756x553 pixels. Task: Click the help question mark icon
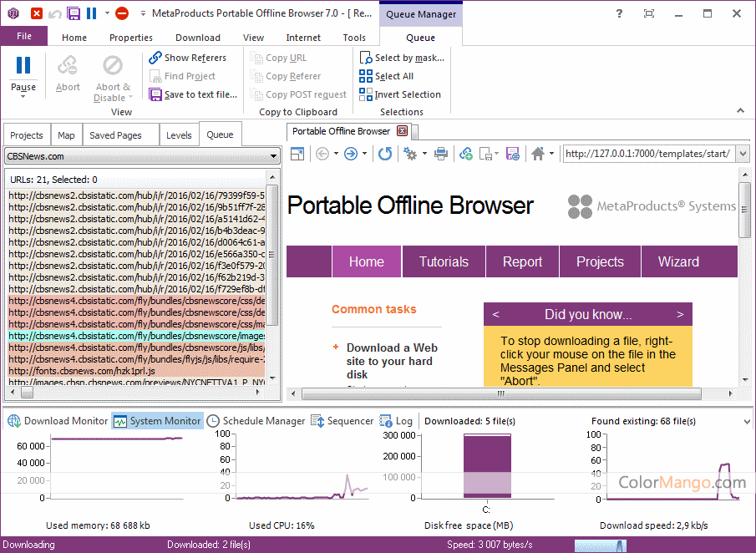tap(620, 13)
